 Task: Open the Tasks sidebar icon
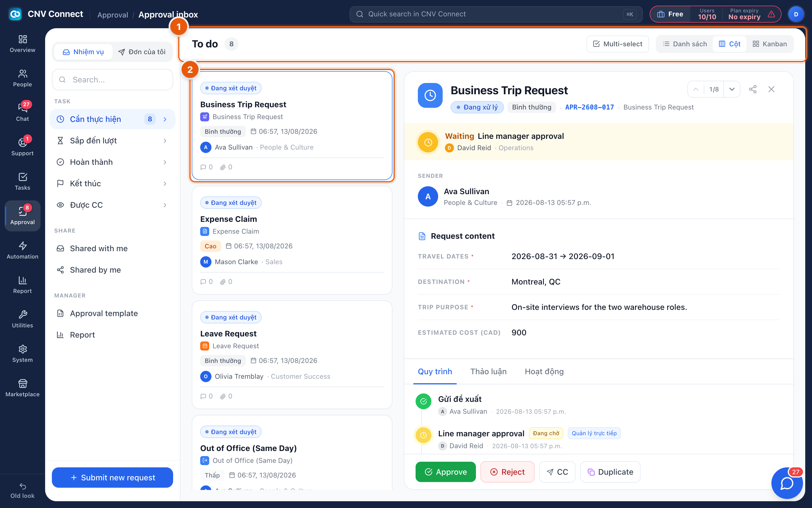23,181
